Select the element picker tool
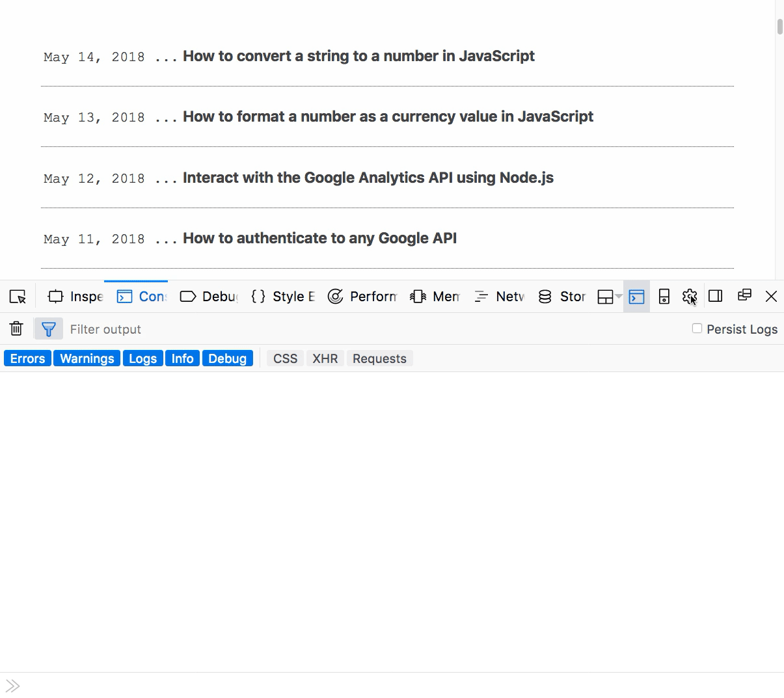This screenshot has height=698, width=784. tap(18, 296)
